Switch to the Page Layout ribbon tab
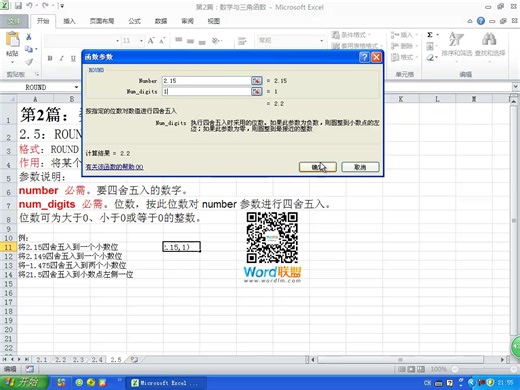The height and width of the screenshot is (390, 520). (102, 21)
